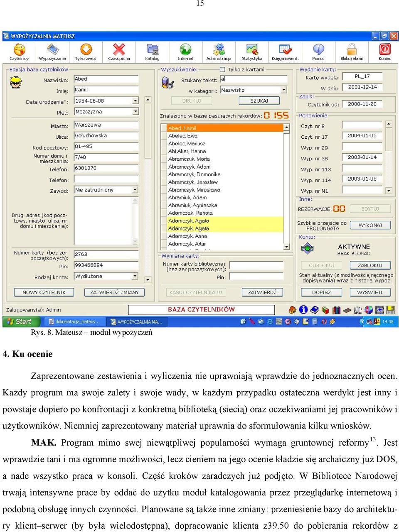Click the results list scroll-down arrow
The height and width of the screenshot is (532, 399).
click(286, 247)
